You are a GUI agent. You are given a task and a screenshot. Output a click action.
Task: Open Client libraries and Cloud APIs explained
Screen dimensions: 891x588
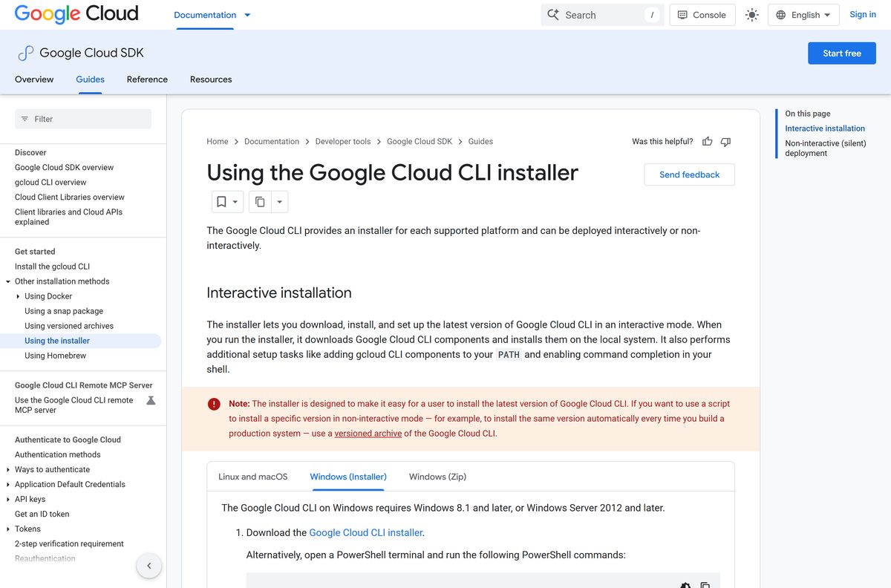click(x=69, y=217)
